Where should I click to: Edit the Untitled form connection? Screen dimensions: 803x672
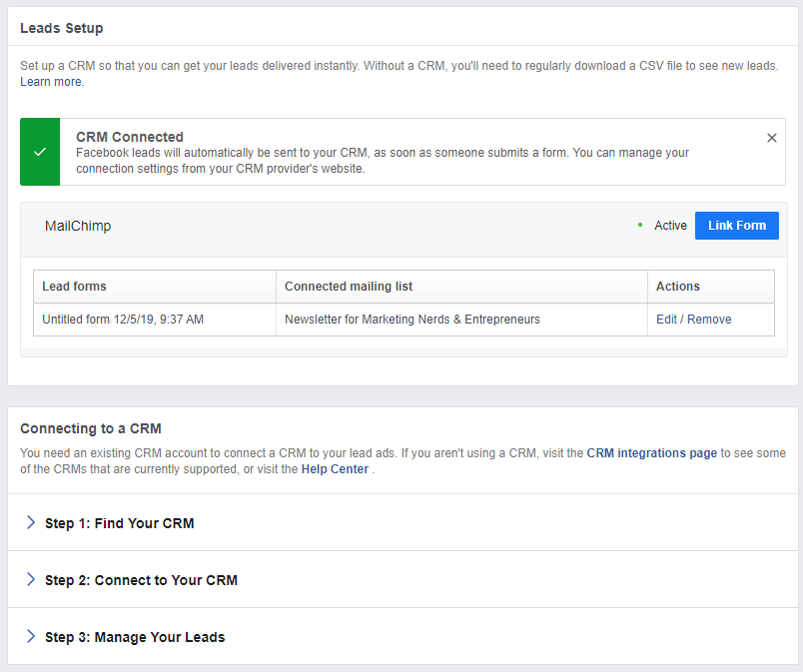666,320
